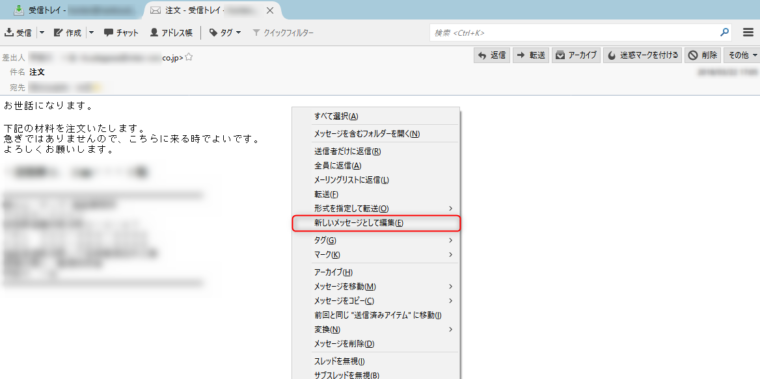Open the アドレス帳 address book

[x=171, y=33]
